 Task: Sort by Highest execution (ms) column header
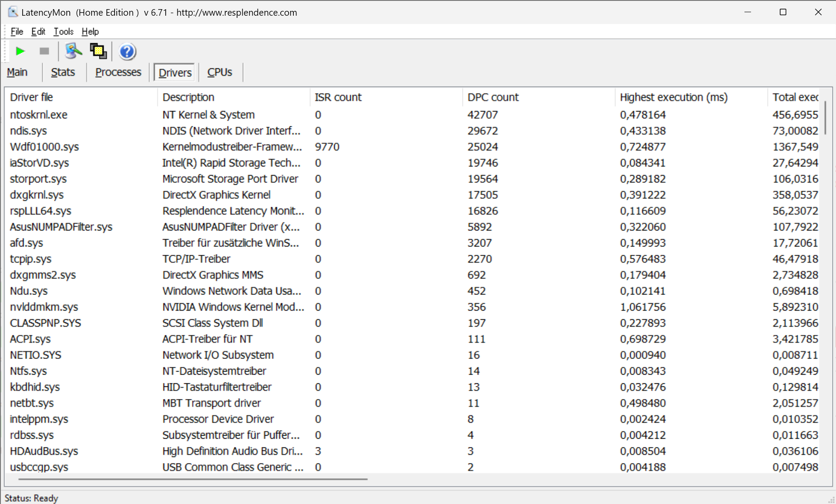click(x=673, y=97)
